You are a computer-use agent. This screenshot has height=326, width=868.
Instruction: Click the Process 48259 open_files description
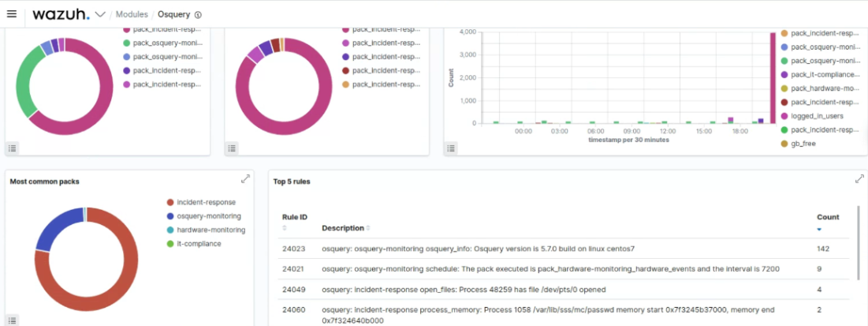click(464, 290)
